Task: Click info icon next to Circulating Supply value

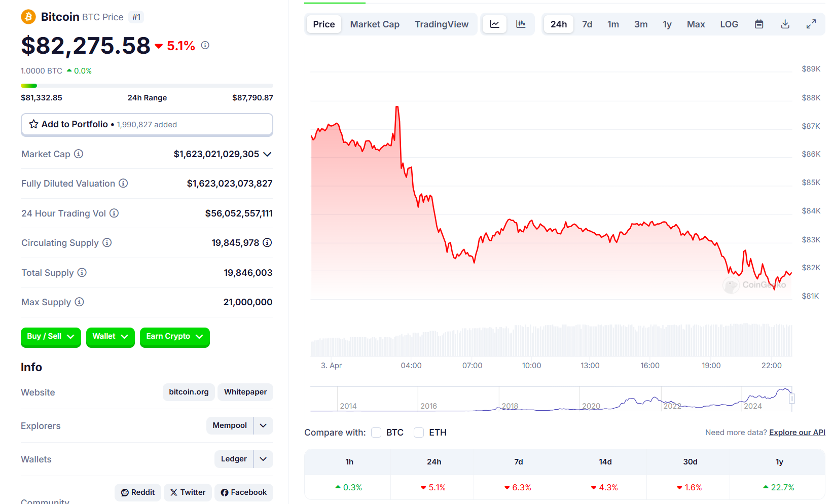Action: point(267,243)
